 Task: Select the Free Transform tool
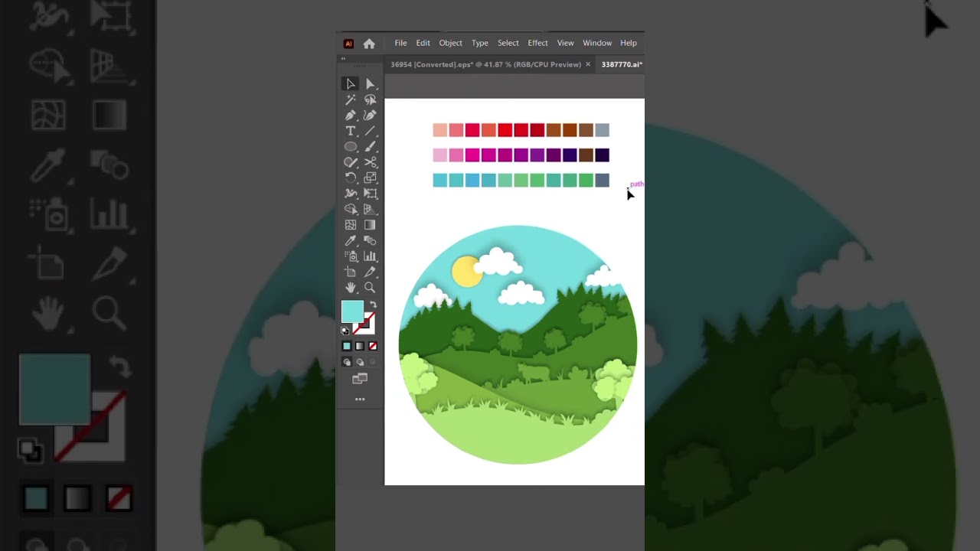371,194
